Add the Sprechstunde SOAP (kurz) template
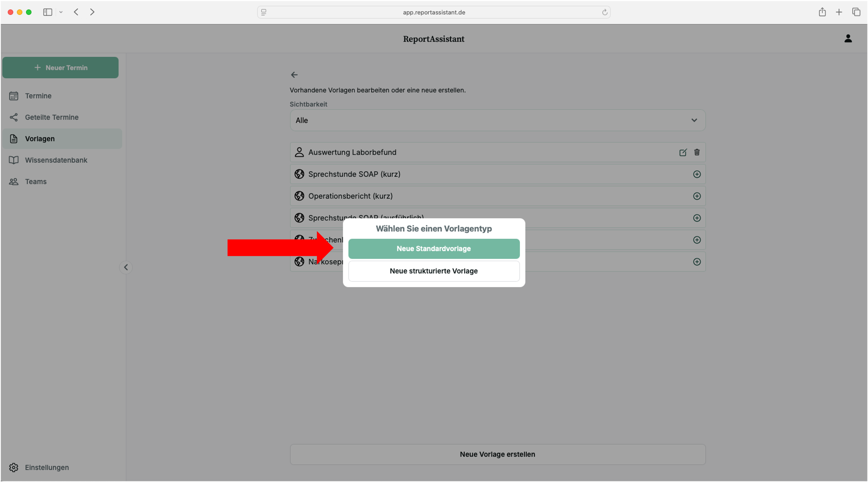 pyautogui.click(x=697, y=174)
